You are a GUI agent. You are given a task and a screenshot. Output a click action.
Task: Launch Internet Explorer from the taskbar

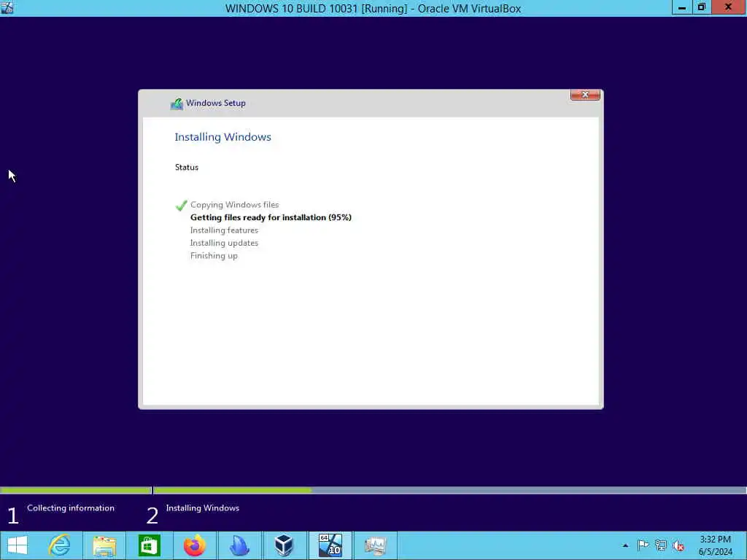click(60, 545)
